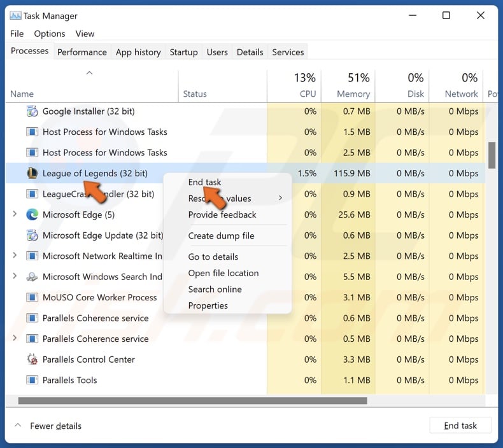Click the Microsoft Edge browser icon

click(32, 214)
